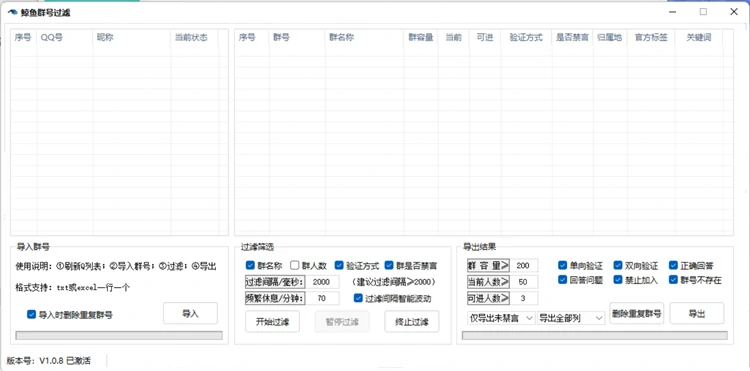The image size is (750, 371).
Task: Click the 关键词 column header
Action: point(699,37)
